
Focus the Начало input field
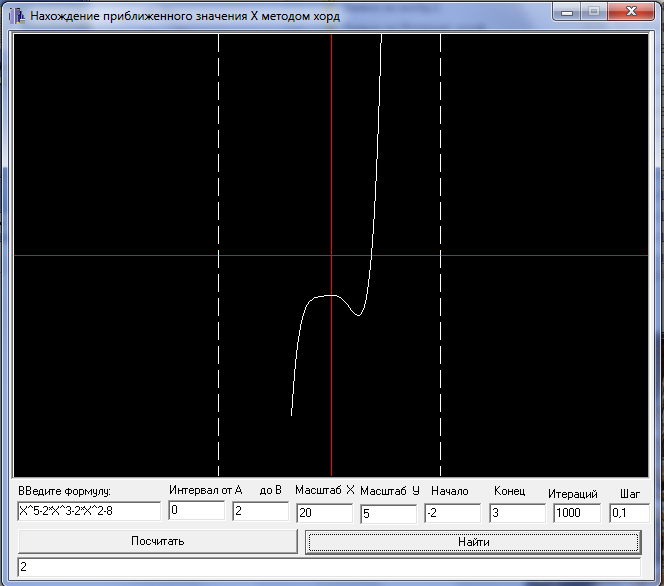coord(452,513)
